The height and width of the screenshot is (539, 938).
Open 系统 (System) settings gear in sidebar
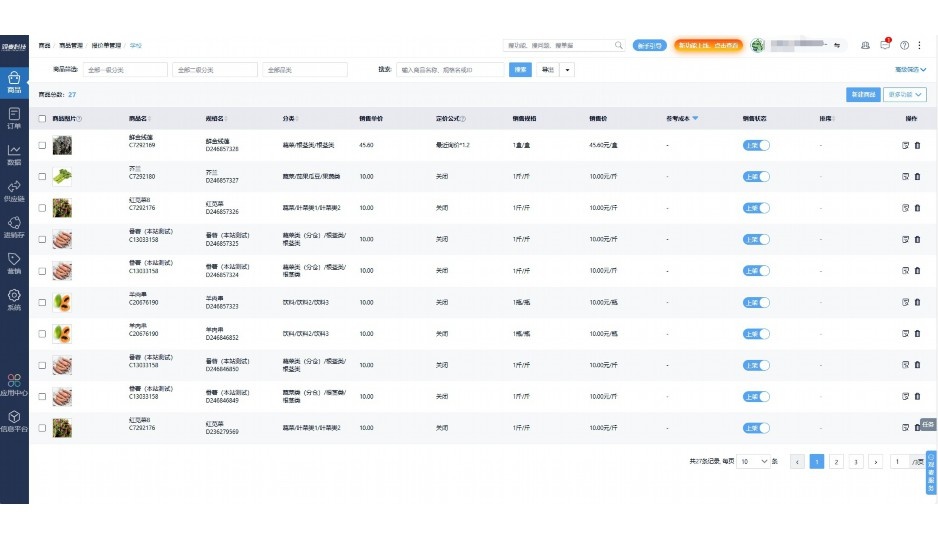(14, 299)
